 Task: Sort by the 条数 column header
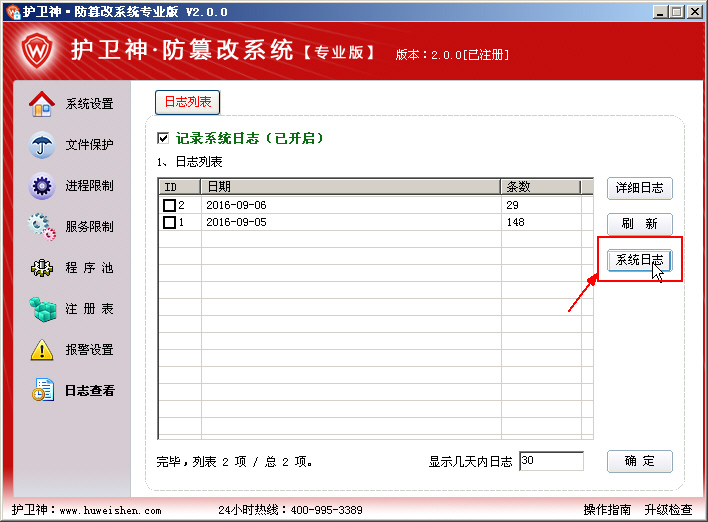[x=540, y=186]
